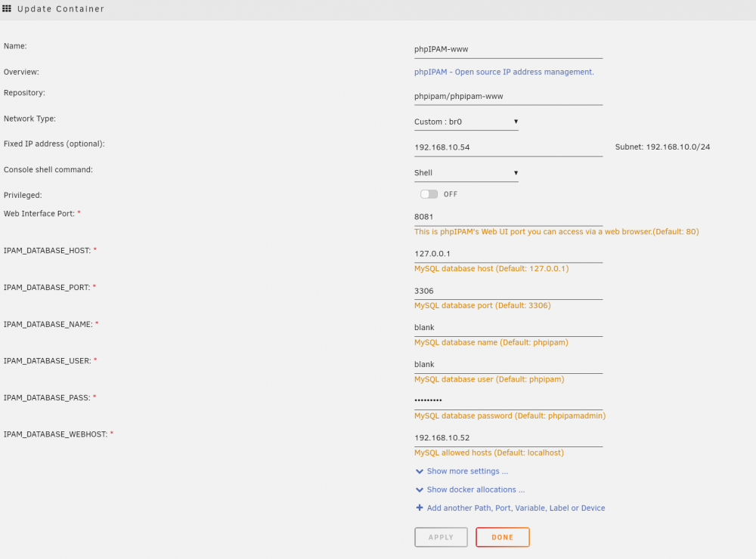Click the MySQL database name description text

[x=491, y=343]
